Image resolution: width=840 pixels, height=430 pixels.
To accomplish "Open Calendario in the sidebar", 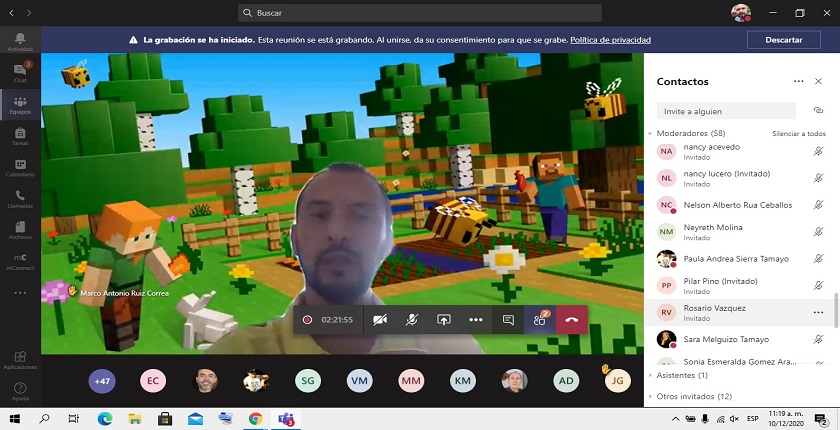I will click(20, 167).
